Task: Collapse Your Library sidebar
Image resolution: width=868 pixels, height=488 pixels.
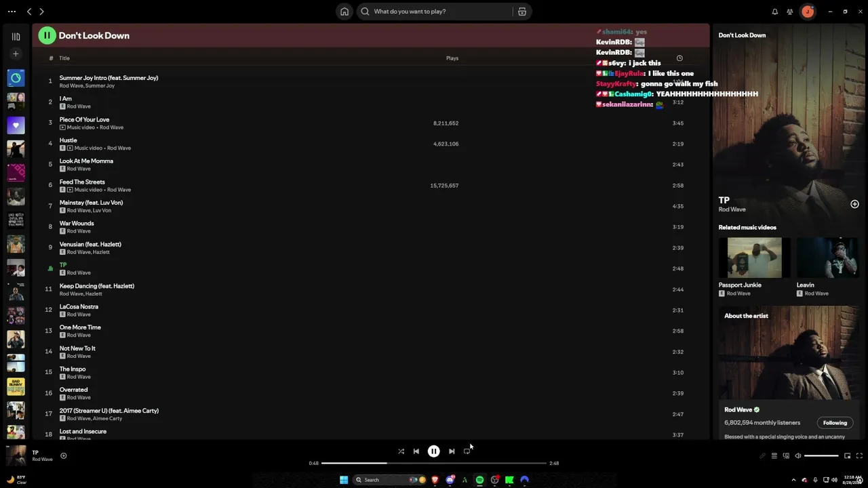Action: pyautogui.click(x=16, y=37)
